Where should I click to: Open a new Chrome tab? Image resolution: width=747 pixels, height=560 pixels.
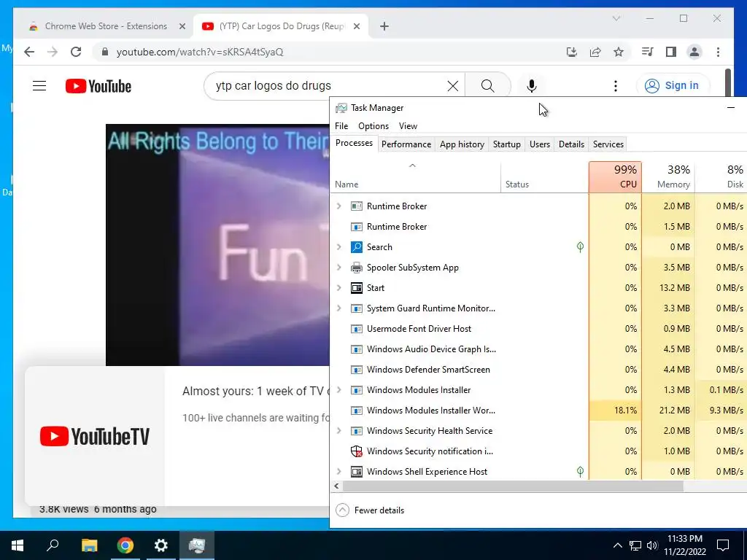pyautogui.click(x=384, y=26)
